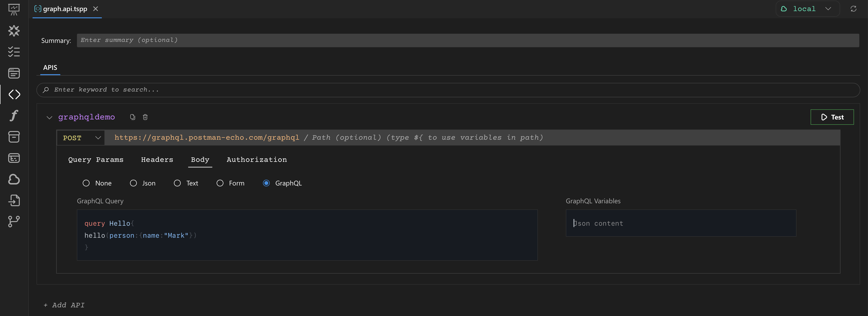
Task: Choose the Form body radio button
Action: click(x=220, y=183)
